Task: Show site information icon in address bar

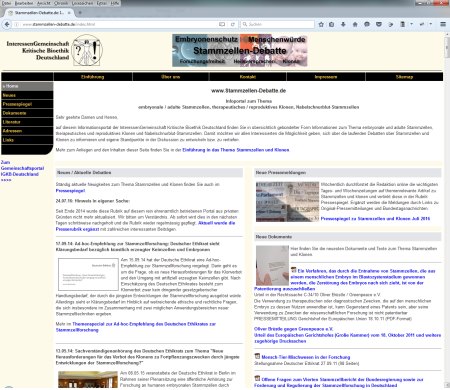Action: tap(17, 24)
